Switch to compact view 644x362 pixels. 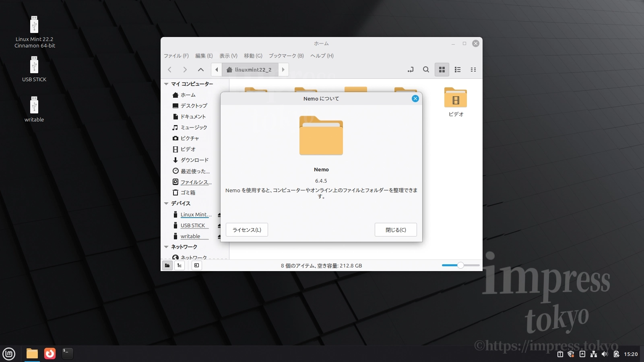(x=473, y=70)
